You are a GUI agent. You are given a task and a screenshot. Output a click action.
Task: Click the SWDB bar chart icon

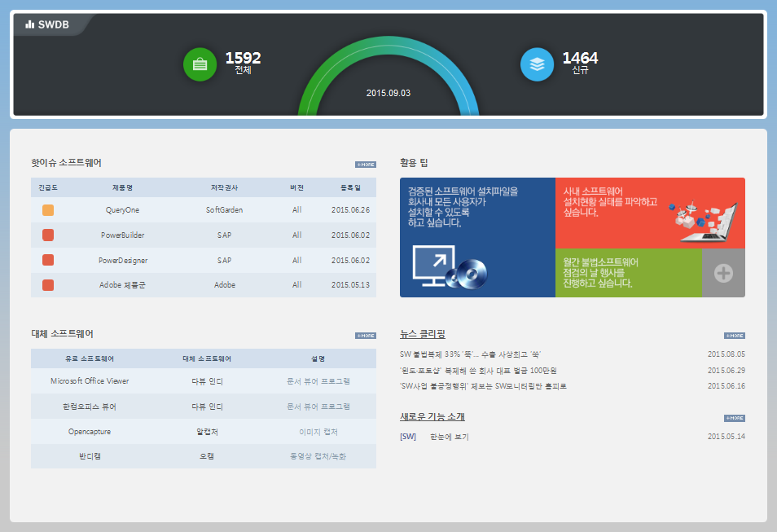[30, 24]
